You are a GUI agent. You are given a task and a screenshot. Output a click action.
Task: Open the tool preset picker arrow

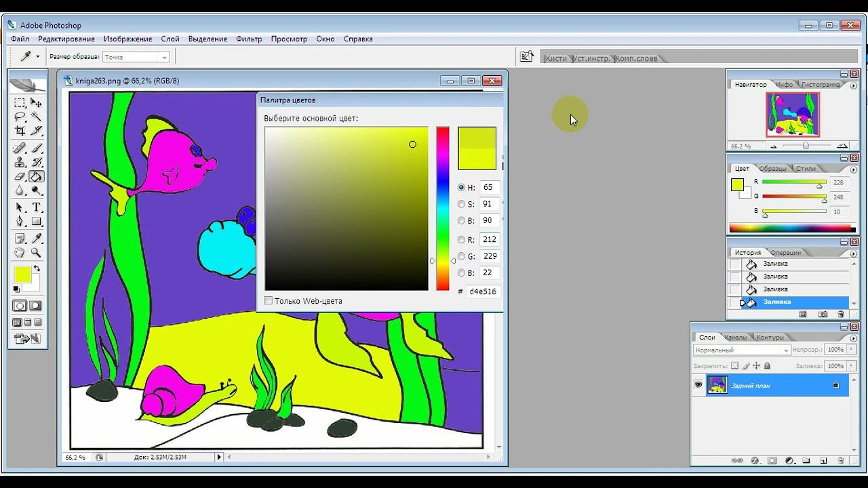(x=37, y=57)
